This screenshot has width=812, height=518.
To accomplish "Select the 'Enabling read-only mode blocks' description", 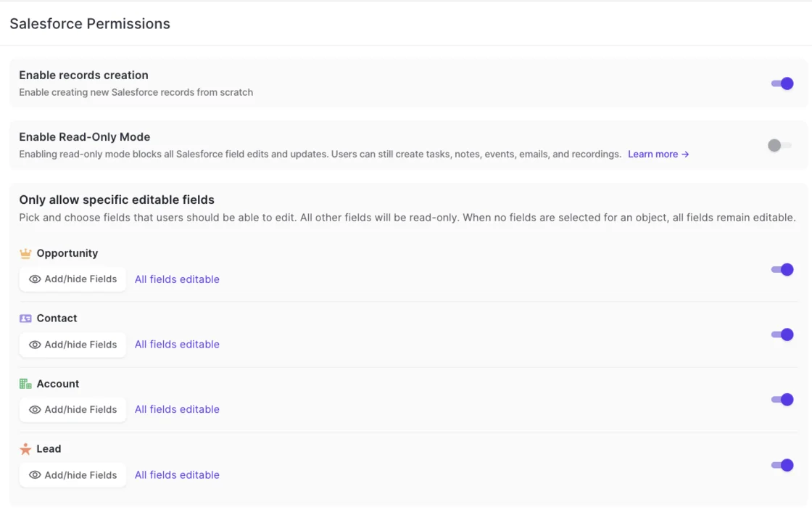I will click(320, 154).
